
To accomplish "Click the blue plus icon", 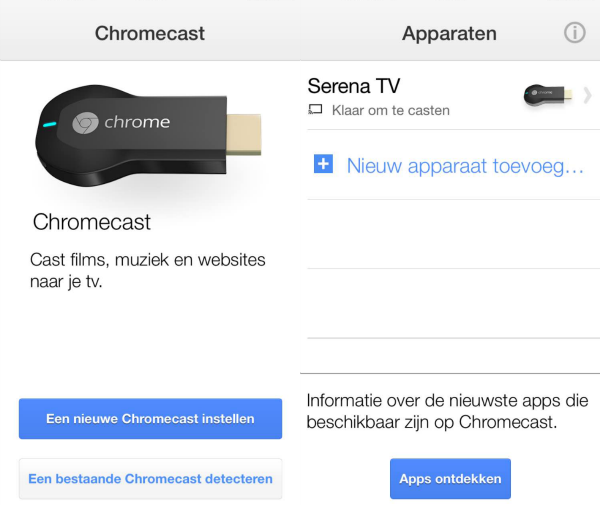I will 323,164.
